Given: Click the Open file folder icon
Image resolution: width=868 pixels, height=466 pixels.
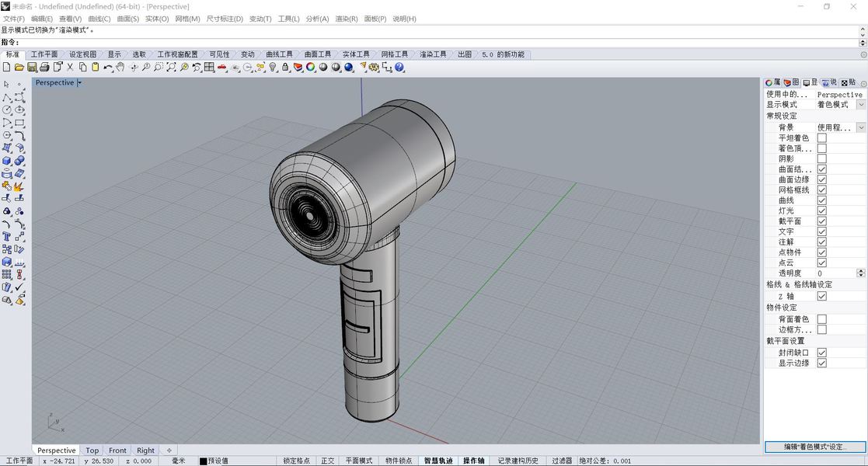Looking at the screenshot, I should pos(19,67).
